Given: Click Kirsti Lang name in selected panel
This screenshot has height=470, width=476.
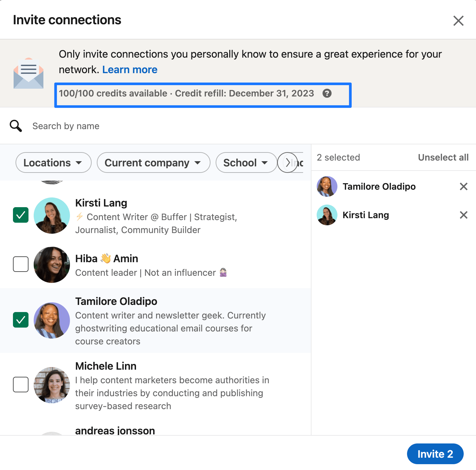Looking at the screenshot, I should tap(366, 215).
